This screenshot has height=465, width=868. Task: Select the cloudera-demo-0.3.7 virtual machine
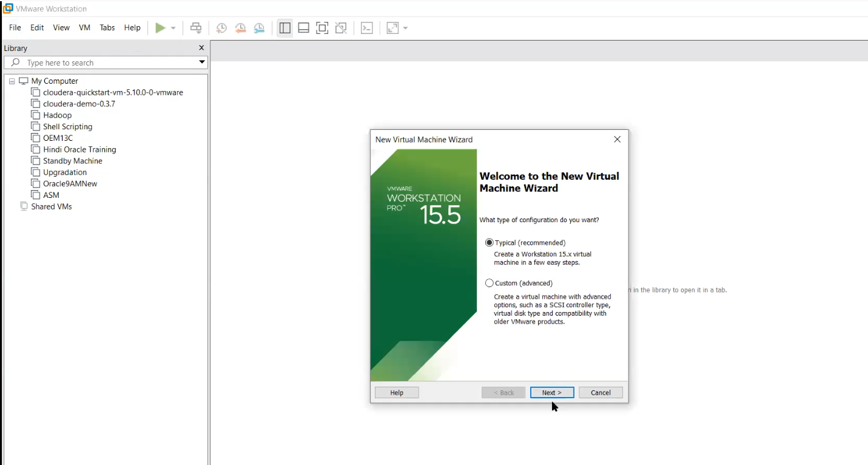(x=79, y=104)
